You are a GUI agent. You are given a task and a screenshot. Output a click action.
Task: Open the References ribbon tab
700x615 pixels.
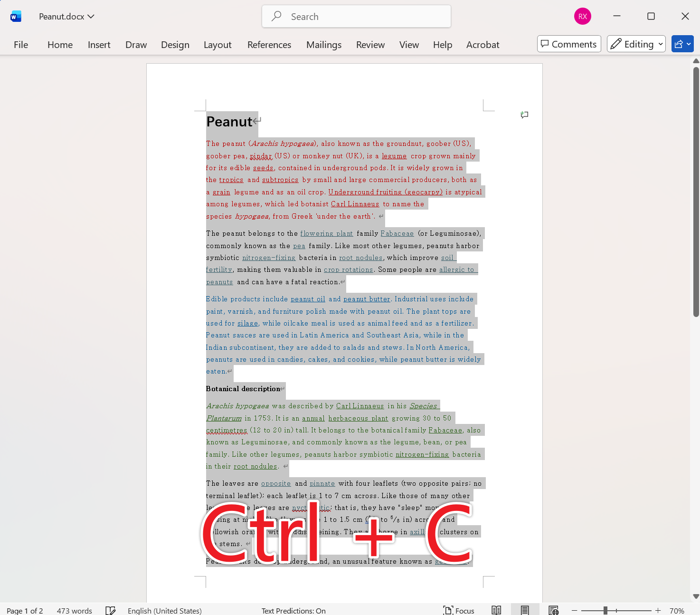[269, 44]
